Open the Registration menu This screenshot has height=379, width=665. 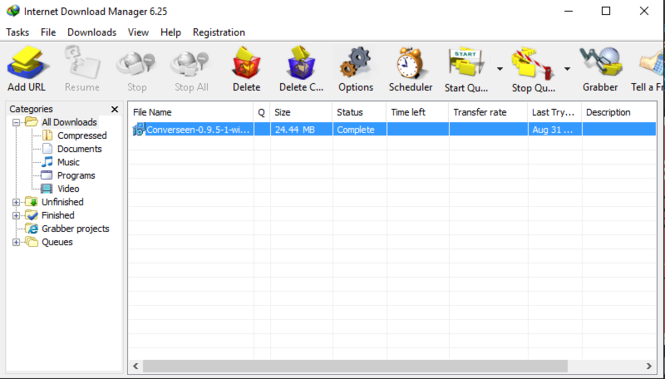coord(219,32)
